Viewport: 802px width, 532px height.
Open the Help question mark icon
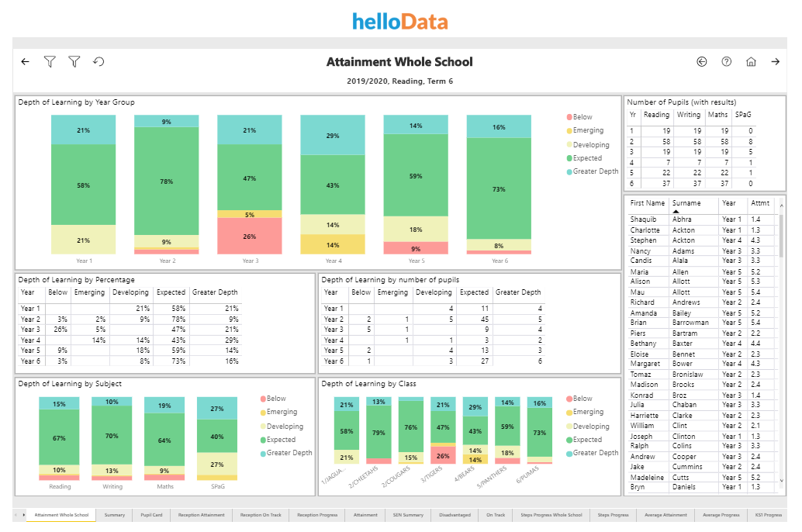(726, 61)
